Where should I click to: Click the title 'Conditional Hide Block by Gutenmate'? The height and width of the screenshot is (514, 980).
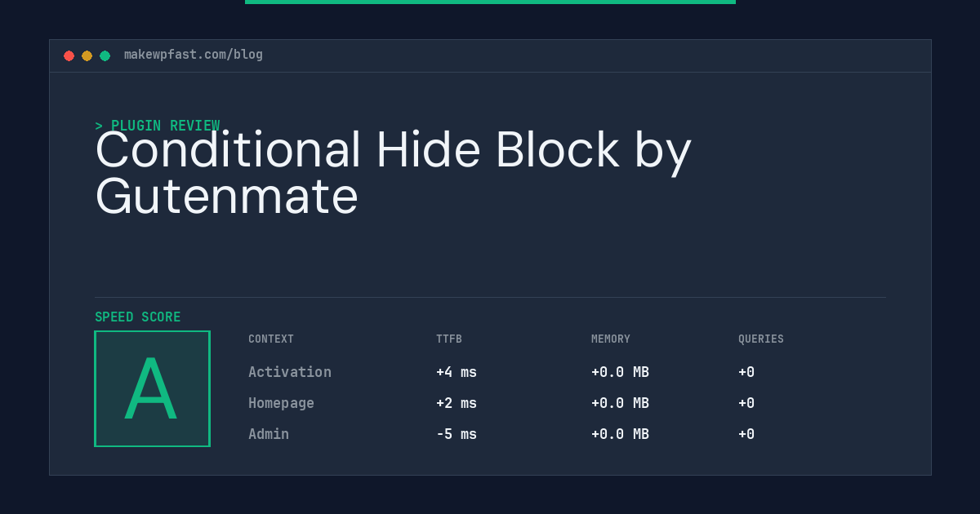click(393, 173)
